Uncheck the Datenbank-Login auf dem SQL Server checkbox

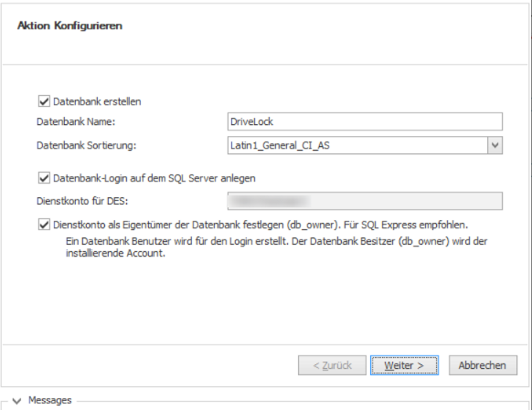pos(44,178)
